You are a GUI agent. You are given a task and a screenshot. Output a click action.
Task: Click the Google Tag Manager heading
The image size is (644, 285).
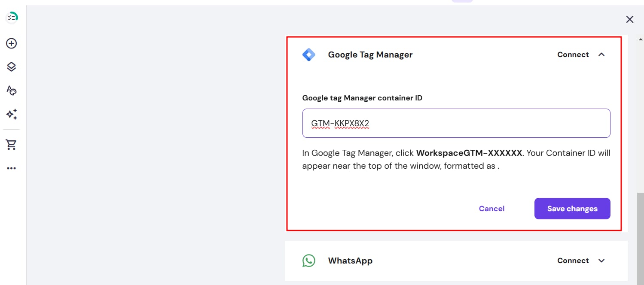[x=370, y=55]
